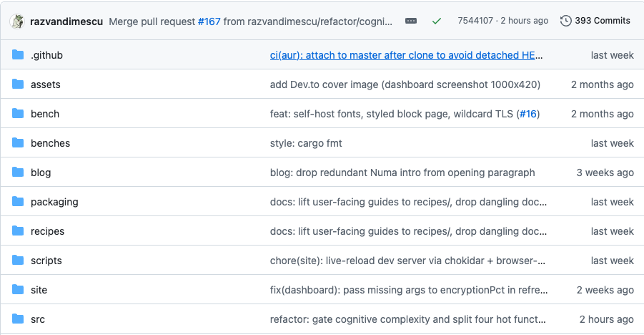Click '2 hours ago' beside commit hash
Screen dimensions: 644x335
tap(525, 21)
